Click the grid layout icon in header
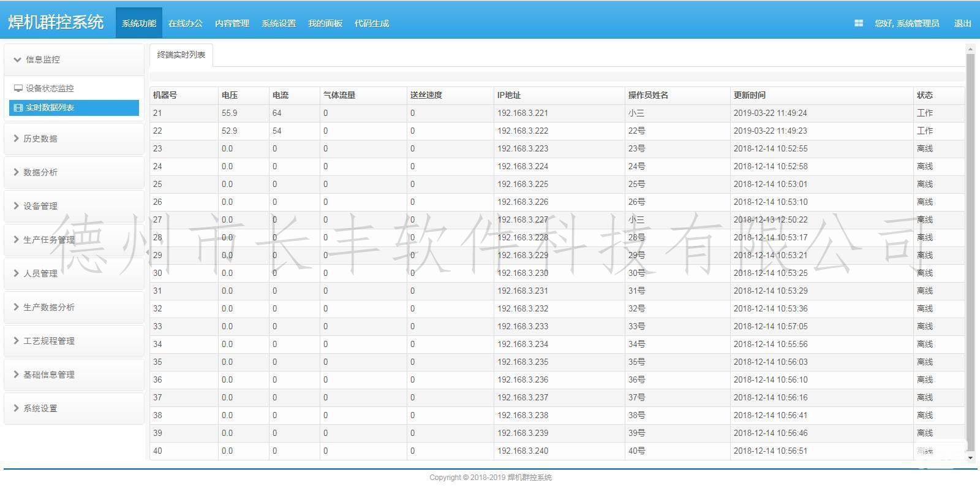Screen dimensions: 980x488 coord(858,23)
